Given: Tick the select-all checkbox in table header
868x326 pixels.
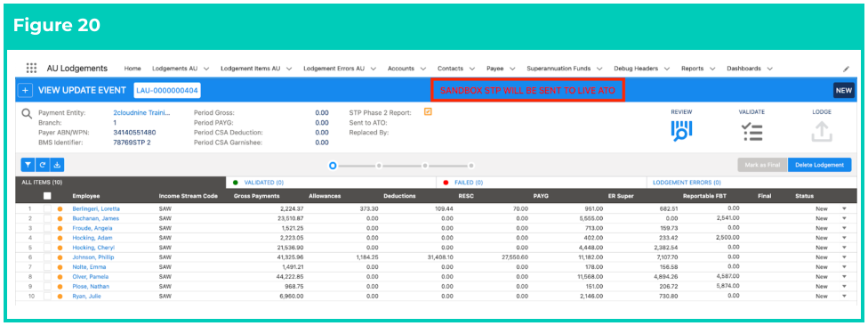Looking at the screenshot, I should click(x=48, y=196).
